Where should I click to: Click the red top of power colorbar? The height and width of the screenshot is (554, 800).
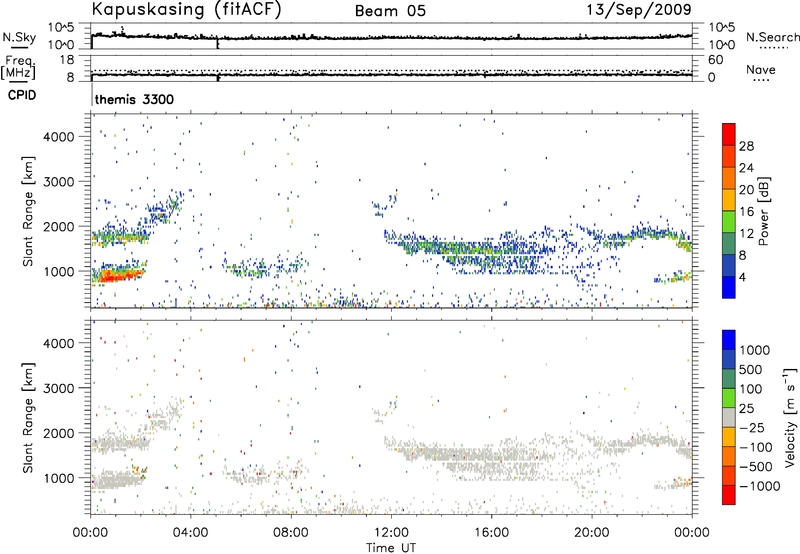[x=729, y=134]
